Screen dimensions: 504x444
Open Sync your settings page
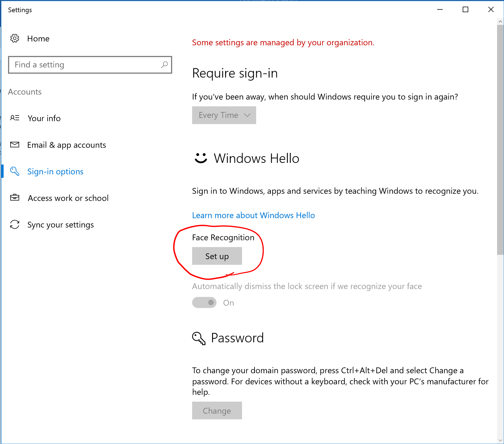(x=60, y=225)
